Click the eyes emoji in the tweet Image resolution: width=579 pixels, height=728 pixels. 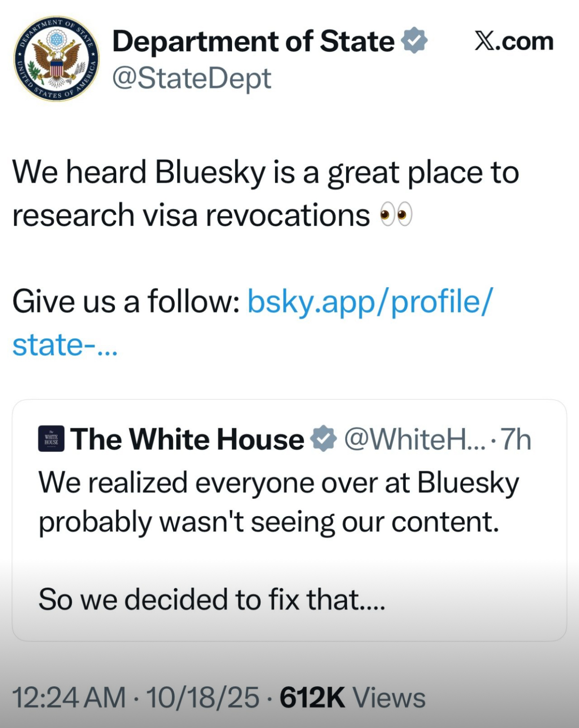(395, 215)
